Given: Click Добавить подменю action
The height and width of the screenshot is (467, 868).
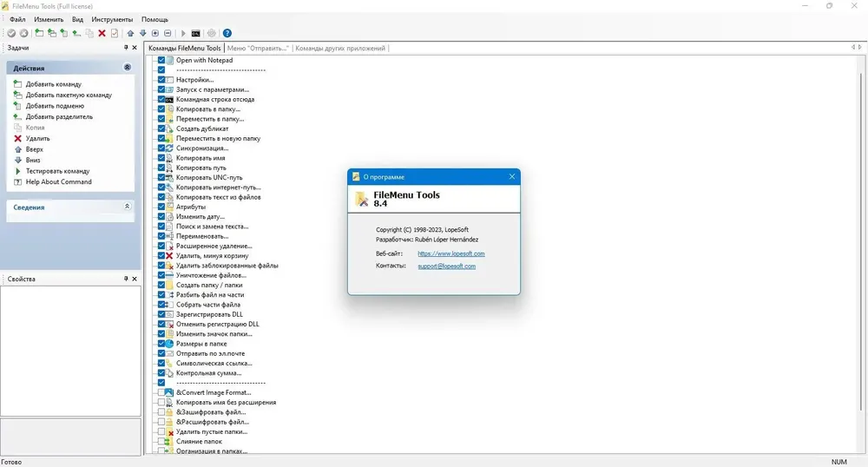Looking at the screenshot, I should click(x=55, y=106).
